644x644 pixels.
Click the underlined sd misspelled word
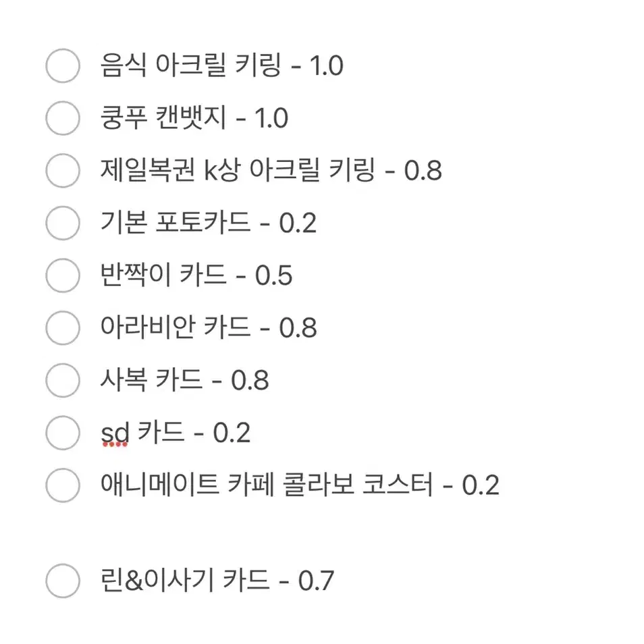[x=115, y=433]
